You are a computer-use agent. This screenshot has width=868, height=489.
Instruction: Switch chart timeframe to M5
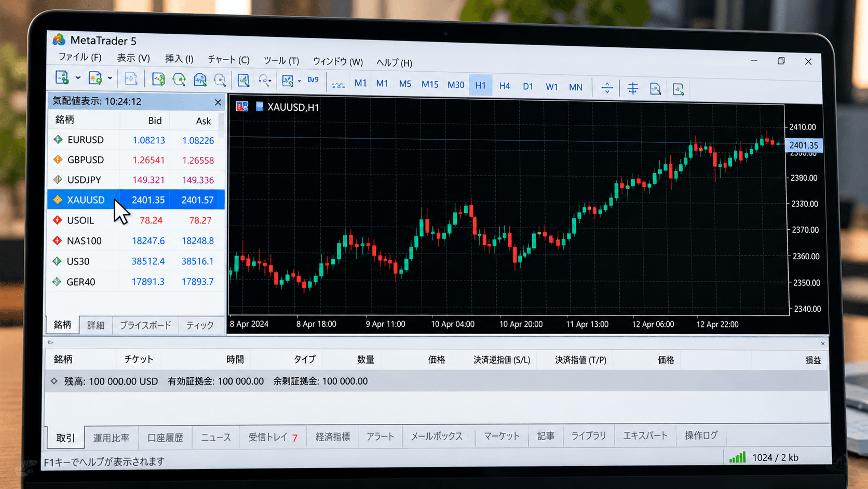point(405,84)
